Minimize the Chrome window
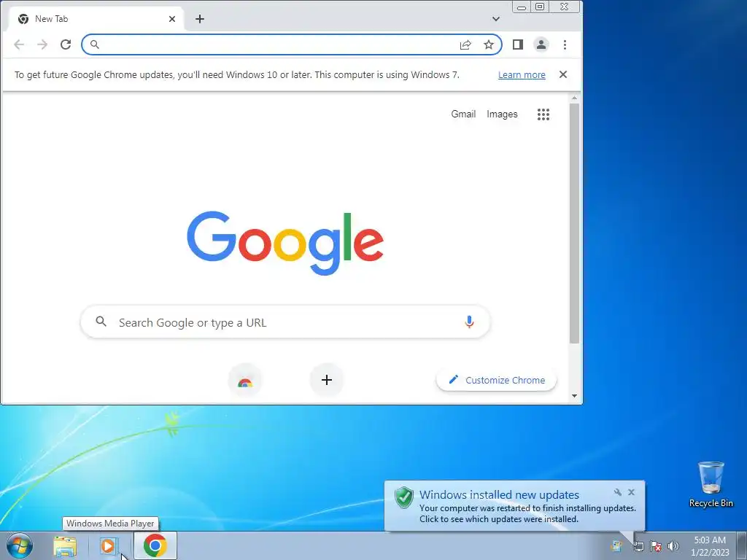This screenshot has width=747, height=560. [522, 7]
